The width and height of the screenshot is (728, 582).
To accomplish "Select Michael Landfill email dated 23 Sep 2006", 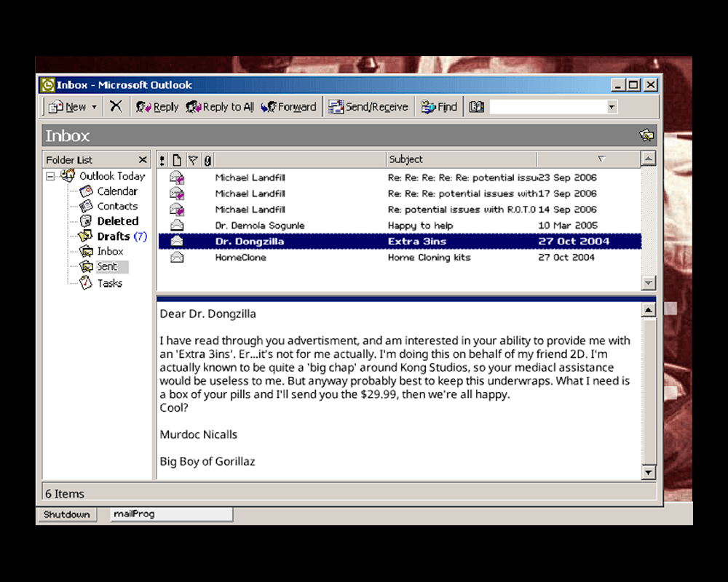I will pyautogui.click(x=400, y=178).
